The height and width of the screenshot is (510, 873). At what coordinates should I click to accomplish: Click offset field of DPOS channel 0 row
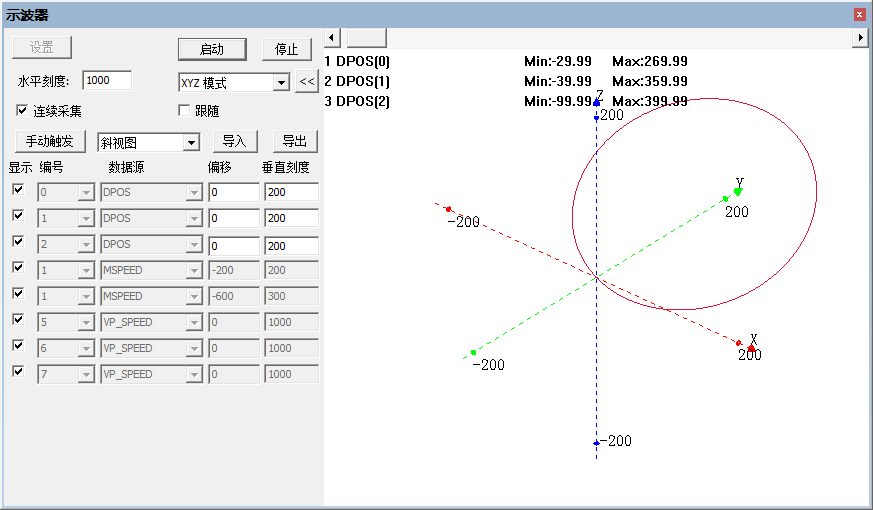coord(234,192)
